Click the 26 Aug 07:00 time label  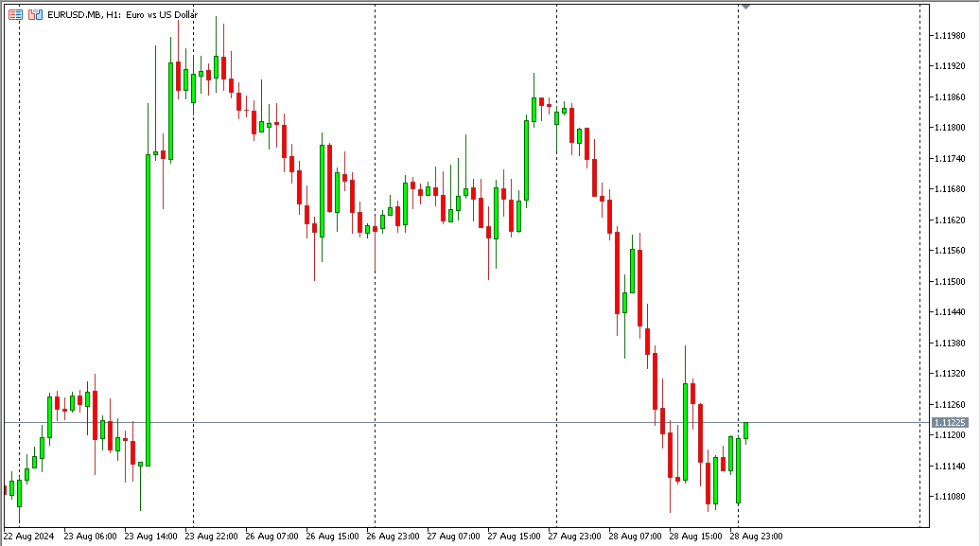tap(271, 536)
